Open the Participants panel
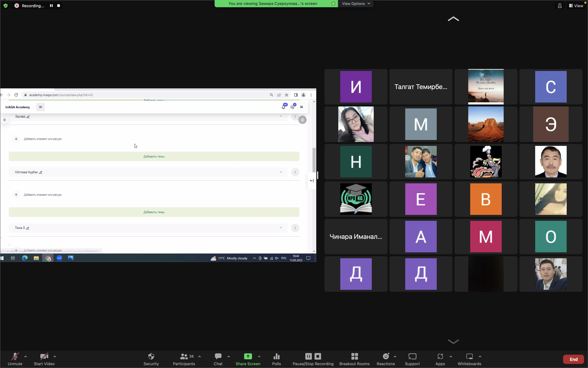Screen dimensions: 588x368 tap(184, 359)
